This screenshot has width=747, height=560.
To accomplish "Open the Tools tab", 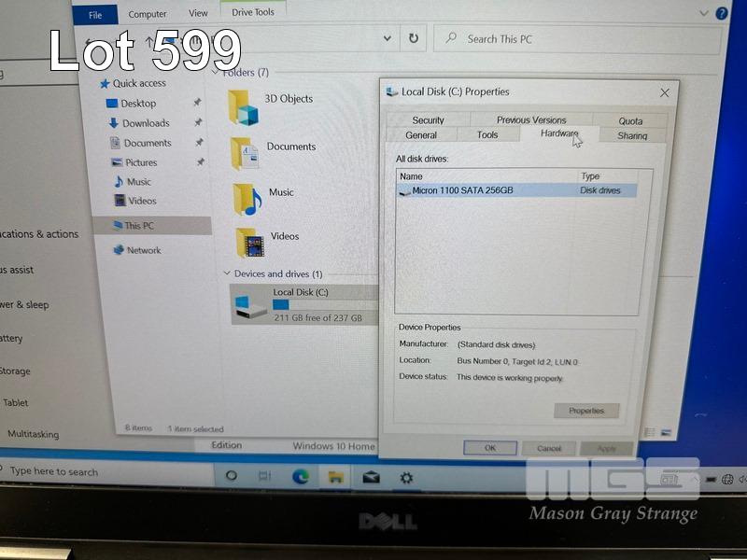I will click(487, 135).
